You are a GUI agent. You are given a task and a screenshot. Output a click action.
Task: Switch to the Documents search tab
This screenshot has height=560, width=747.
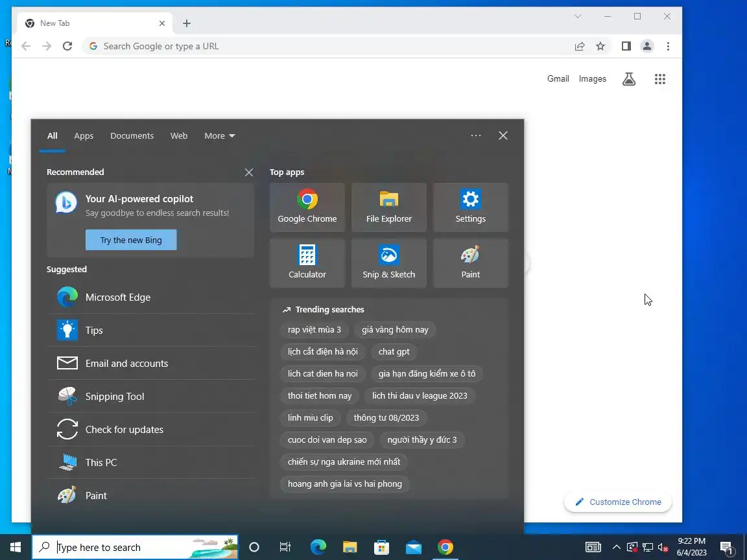[132, 135]
